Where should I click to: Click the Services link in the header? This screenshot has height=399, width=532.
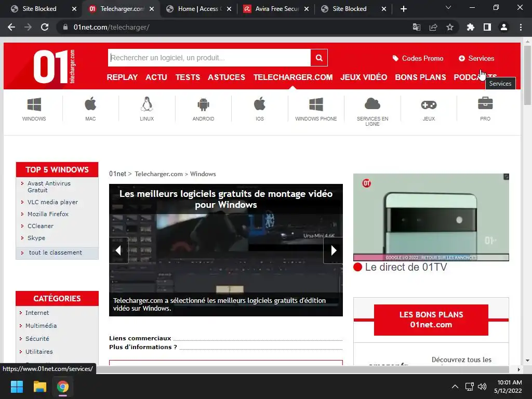tap(476, 58)
